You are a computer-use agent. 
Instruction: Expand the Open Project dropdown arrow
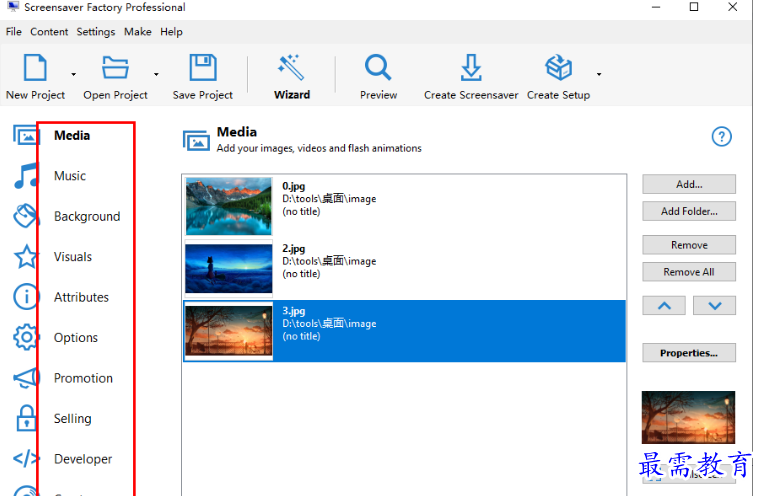156,75
